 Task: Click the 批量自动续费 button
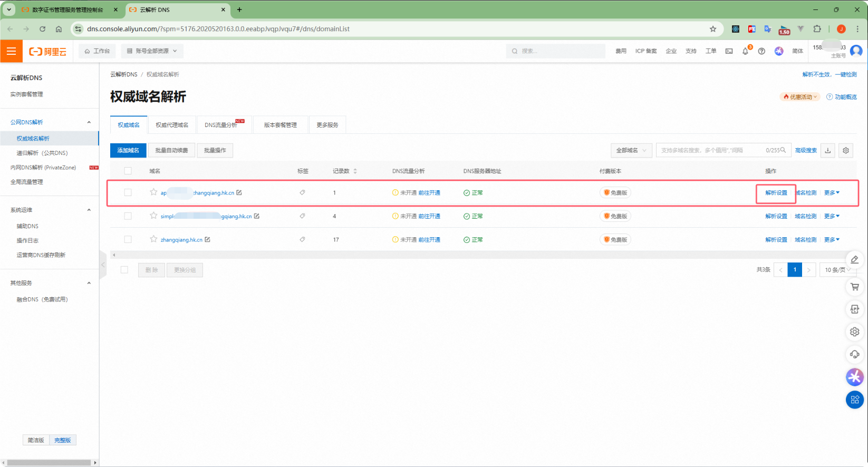pos(171,150)
